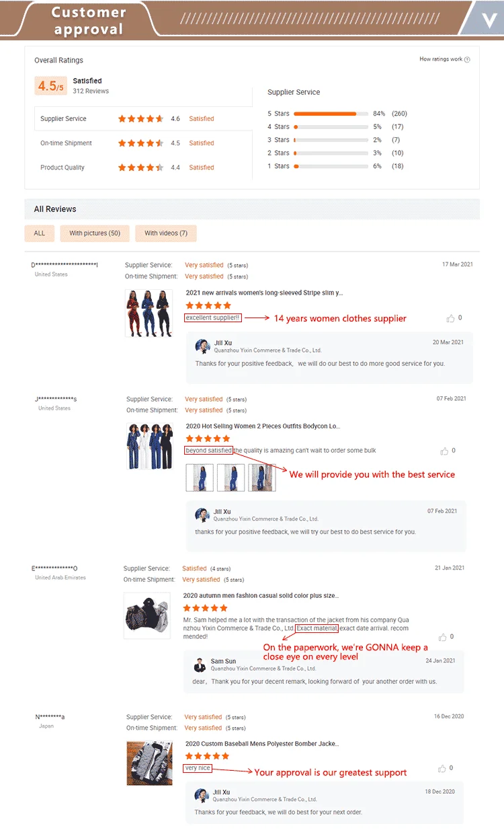Click thumbs-up on the 'very nice' review
Screen dimensions: 504x832
pyautogui.click(x=442, y=768)
